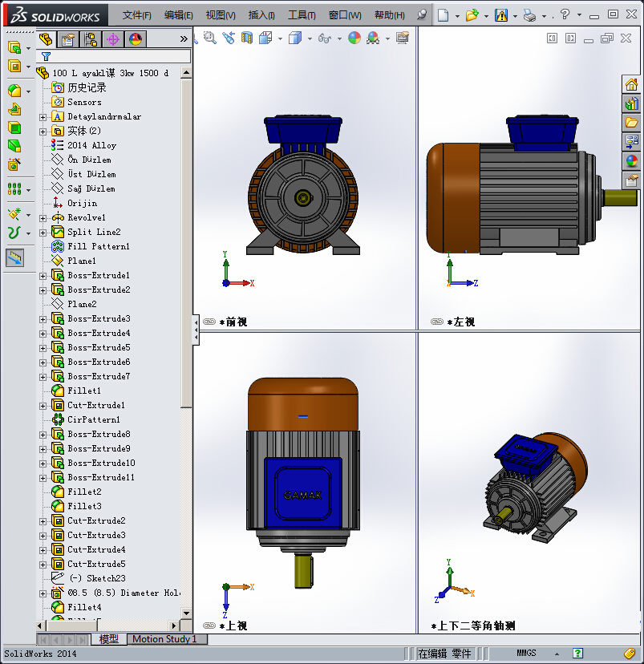
Task: Select the 2014 Alloy material item
Action: (83, 145)
